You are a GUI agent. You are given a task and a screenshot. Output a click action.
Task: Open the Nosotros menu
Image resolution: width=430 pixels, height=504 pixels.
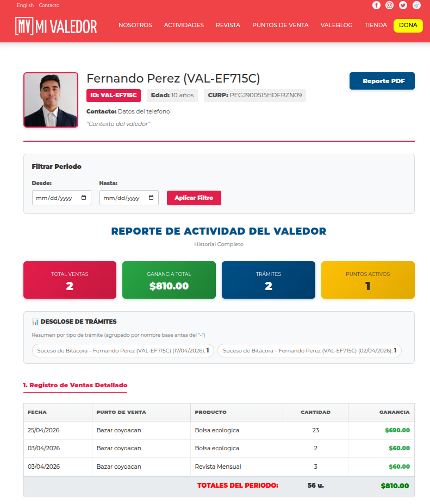[x=135, y=25]
